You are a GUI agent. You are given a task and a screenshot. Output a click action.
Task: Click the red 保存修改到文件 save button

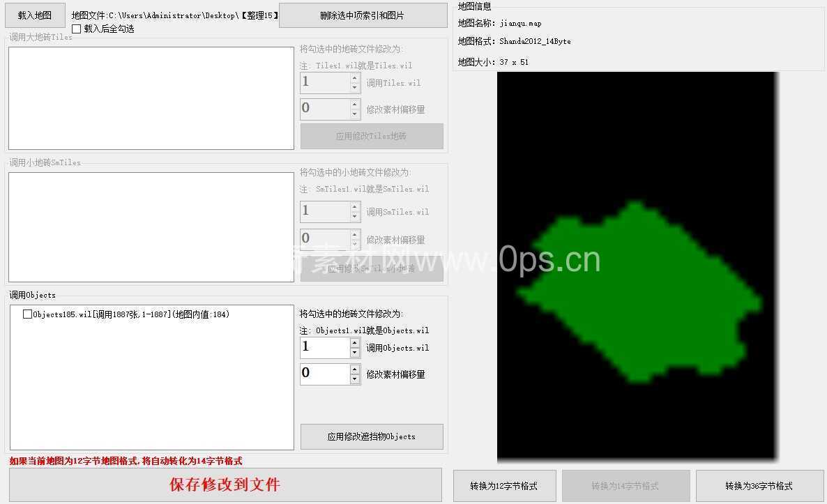(x=225, y=485)
